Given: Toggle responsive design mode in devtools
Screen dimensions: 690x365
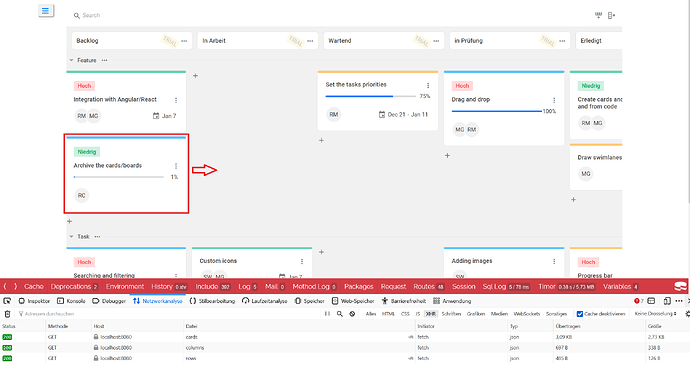Looking at the screenshot, I should coord(667,301).
